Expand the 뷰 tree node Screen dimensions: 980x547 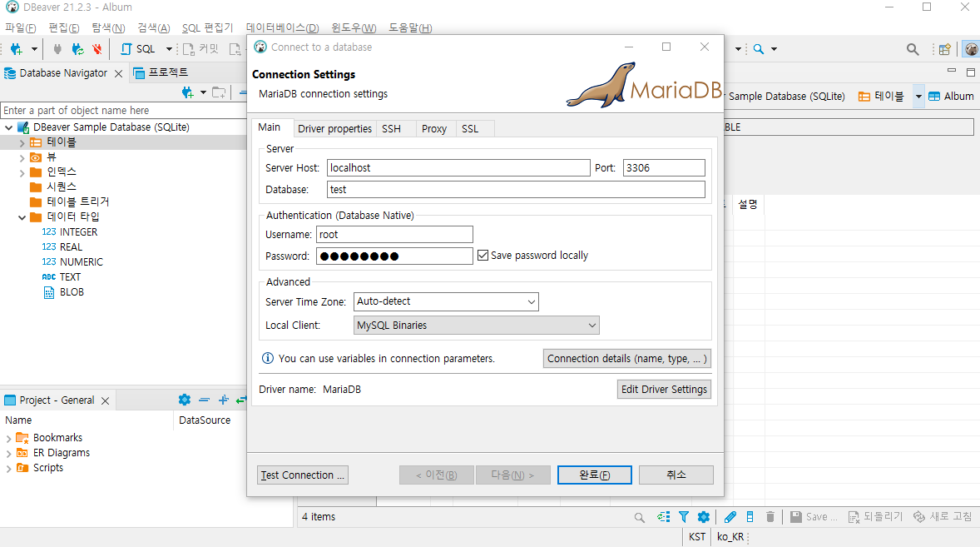22,158
